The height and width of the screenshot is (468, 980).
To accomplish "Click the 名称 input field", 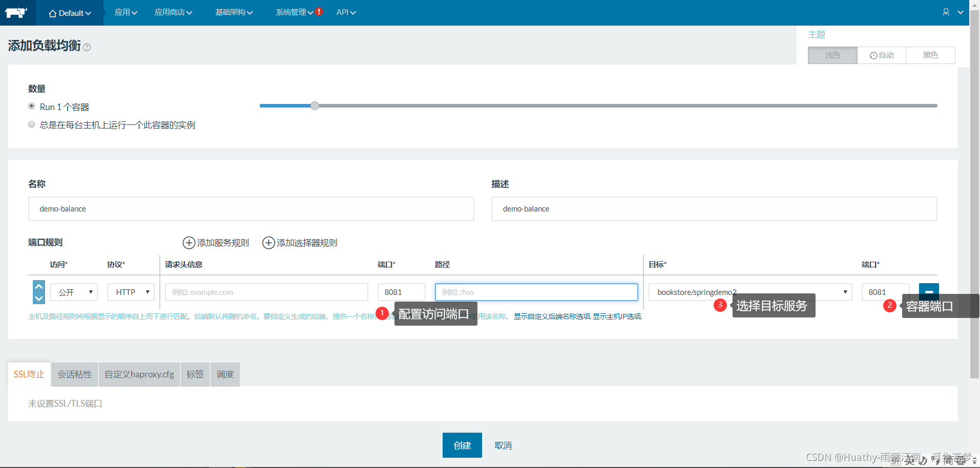I will click(251, 209).
